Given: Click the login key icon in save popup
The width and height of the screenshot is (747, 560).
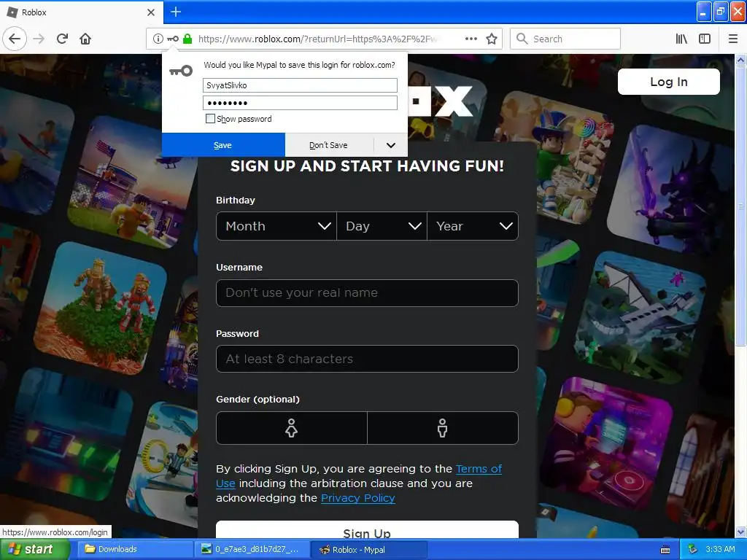Looking at the screenshot, I should [x=181, y=71].
